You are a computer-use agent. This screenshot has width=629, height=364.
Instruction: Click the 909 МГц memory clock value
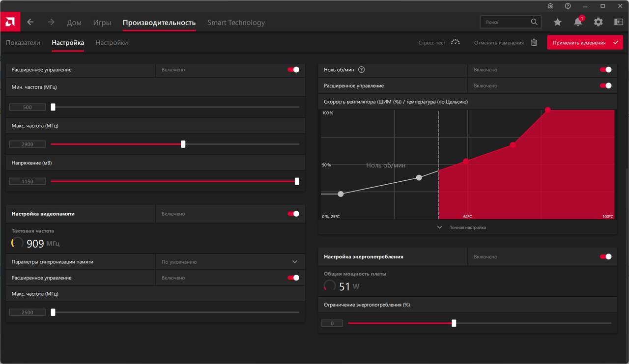[x=43, y=243]
